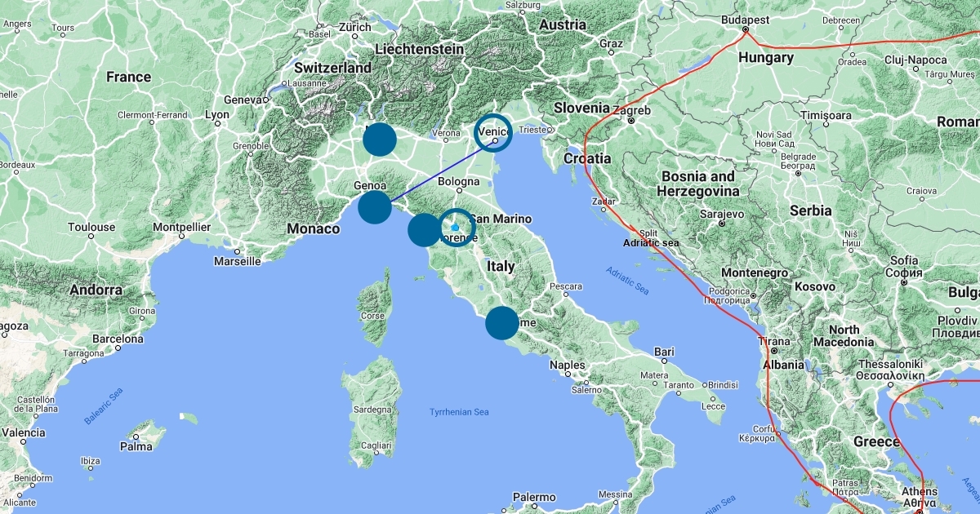
Task: Click the 'Cagliari' city label
Action: coord(376,446)
